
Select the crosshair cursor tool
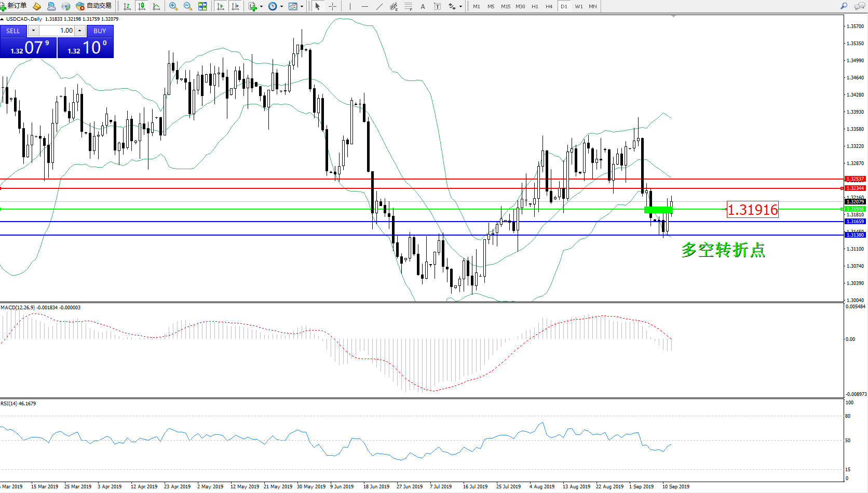[333, 6]
